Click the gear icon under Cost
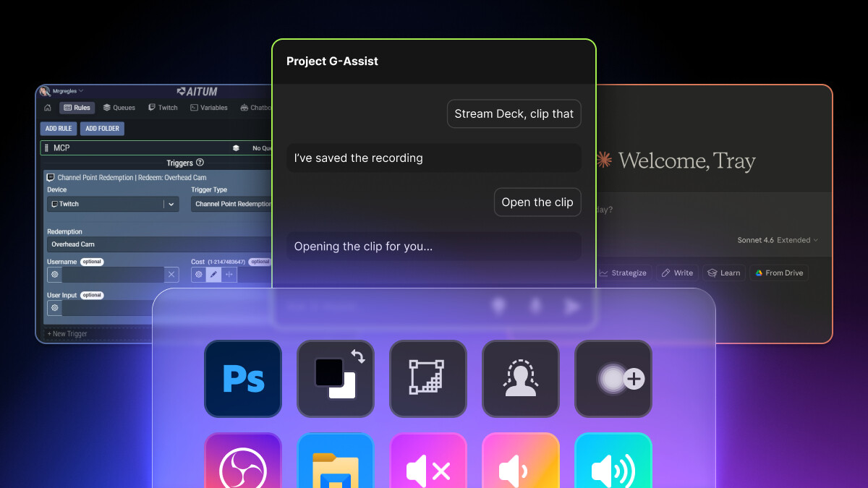868x488 pixels. [x=198, y=275]
